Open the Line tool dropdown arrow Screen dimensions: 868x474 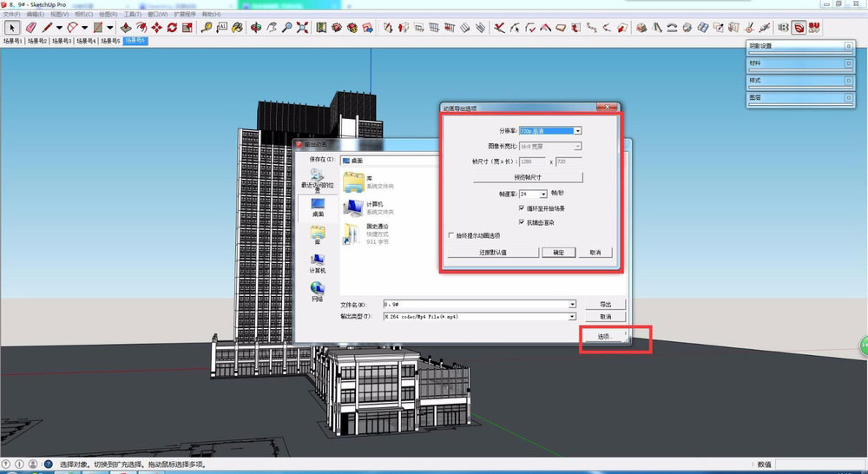pos(59,27)
